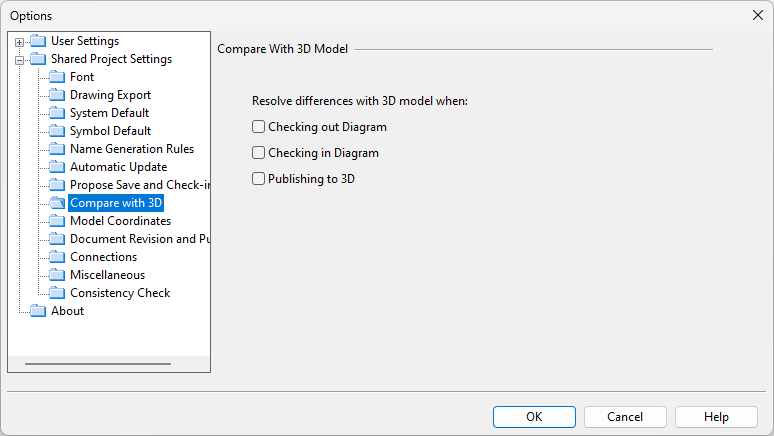Close the Options dialog window
This screenshot has height=436, width=774.
757,15
